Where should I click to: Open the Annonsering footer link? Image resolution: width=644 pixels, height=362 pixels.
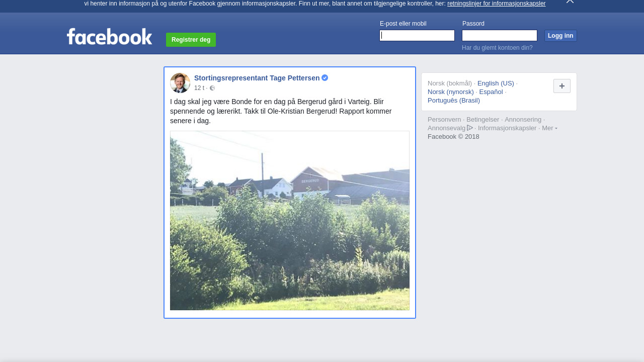(x=523, y=120)
